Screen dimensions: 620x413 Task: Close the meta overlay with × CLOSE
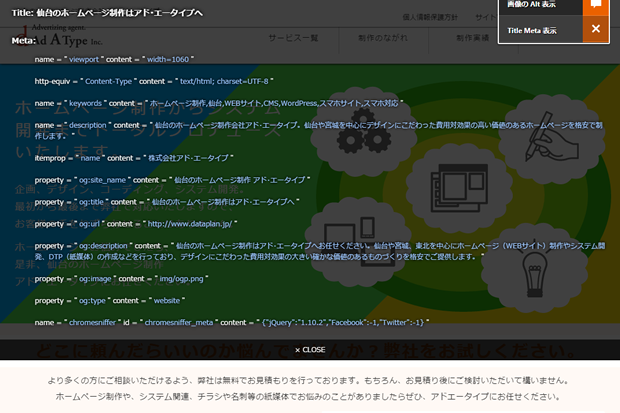tap(310, 350)
